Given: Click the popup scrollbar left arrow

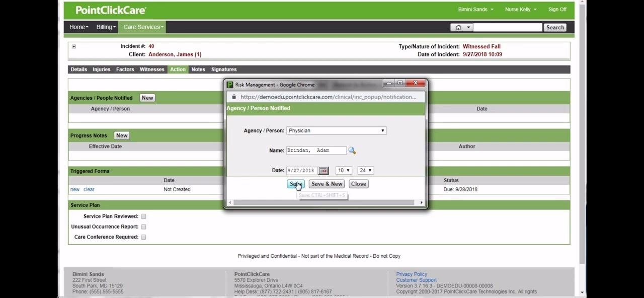Looking at the screenshot, I should [x=230, y=203].
